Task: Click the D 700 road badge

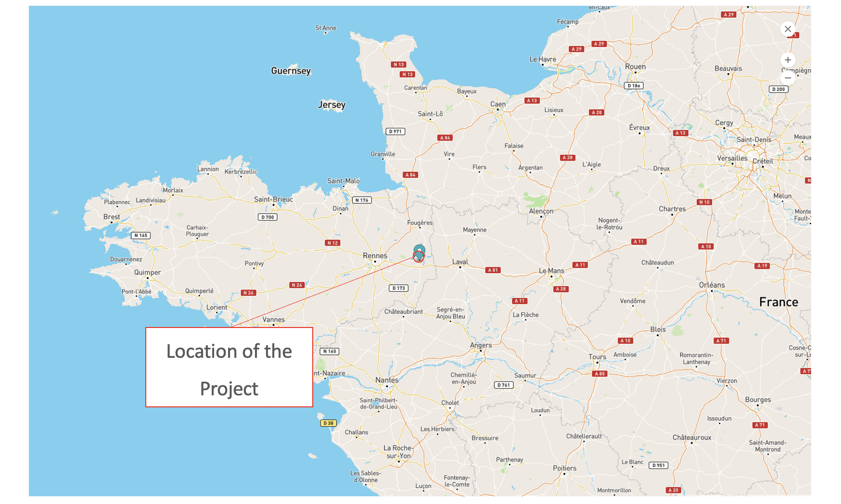Action: coord(268,217)
